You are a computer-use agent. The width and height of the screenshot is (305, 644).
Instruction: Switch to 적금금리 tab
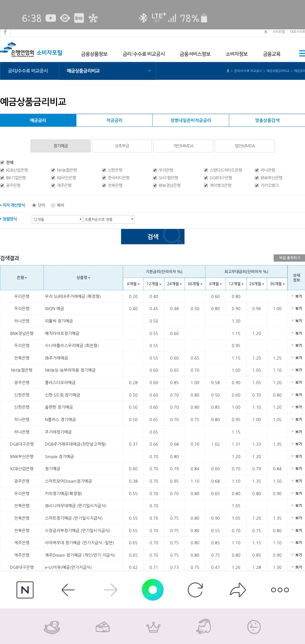point(114,120)
